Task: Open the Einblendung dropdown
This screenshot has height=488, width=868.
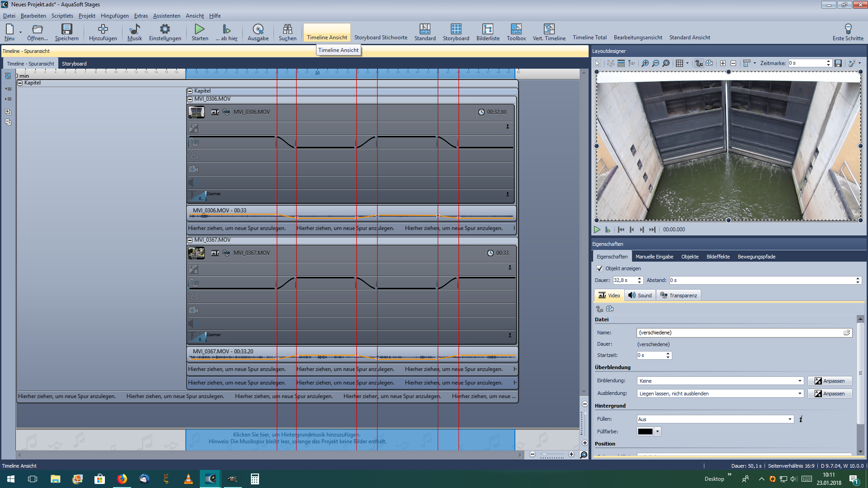Action: point(799,381)
